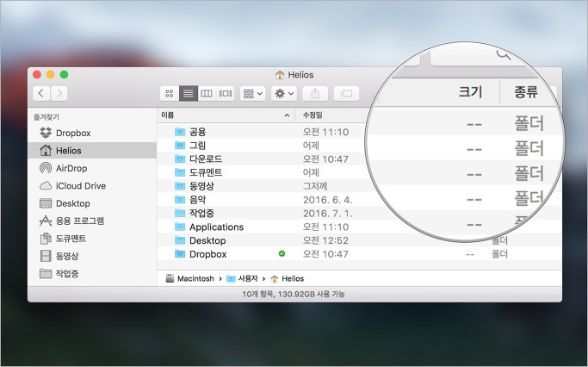
Task: Minimize the Finder window with yellow button
Action: tap(50, 75)
